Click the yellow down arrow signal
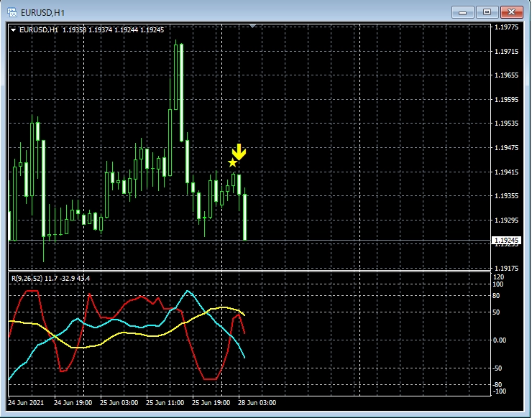This screenshot has width=532, height=418. [x=239, y=152]
